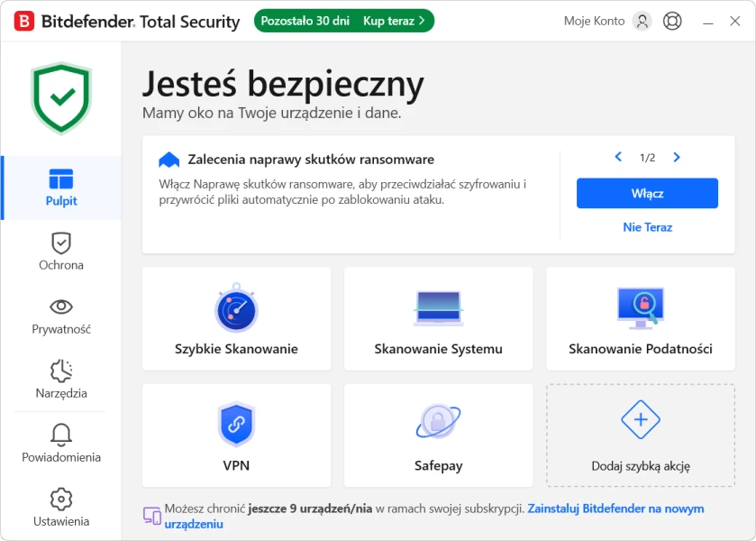This screenshot has width=756, height=541.
Task: Open Ustawienia settings
Action: (61, 508)
